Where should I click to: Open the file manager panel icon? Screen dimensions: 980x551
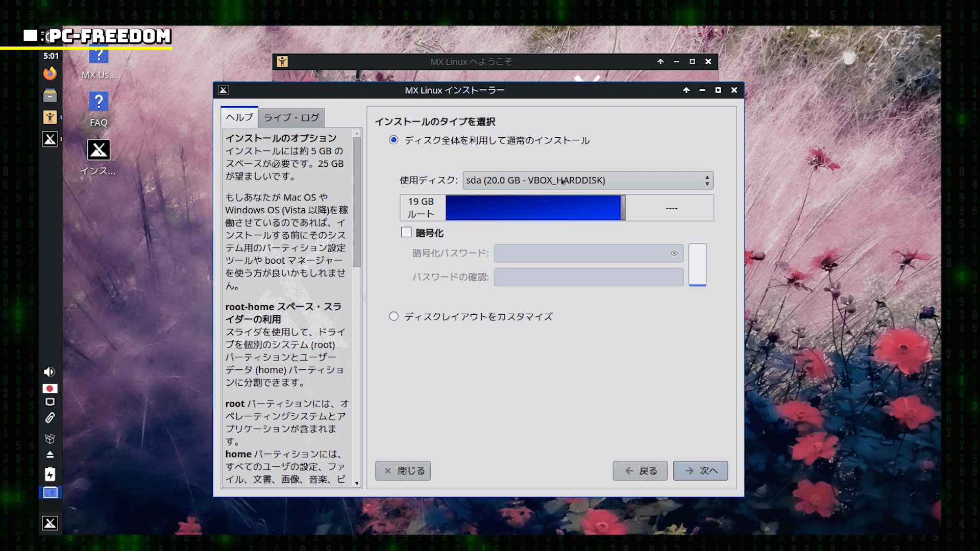tap(50, 95)
